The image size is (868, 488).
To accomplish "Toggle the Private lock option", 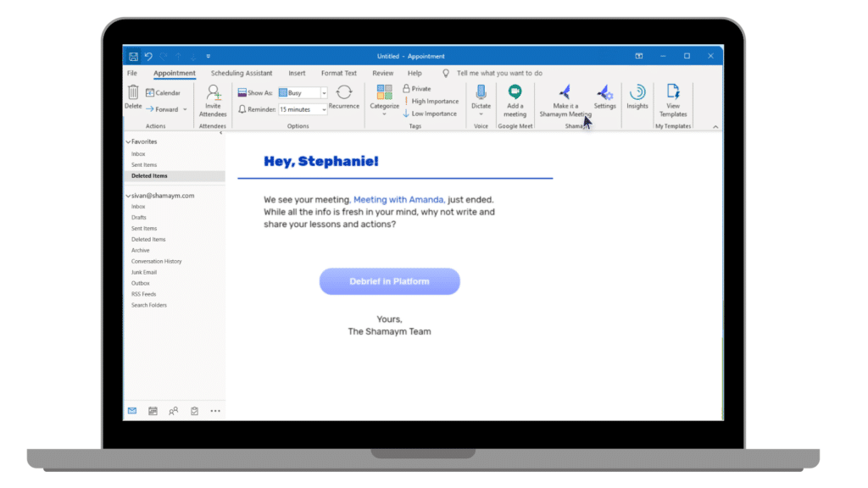I will pos(417,88).
